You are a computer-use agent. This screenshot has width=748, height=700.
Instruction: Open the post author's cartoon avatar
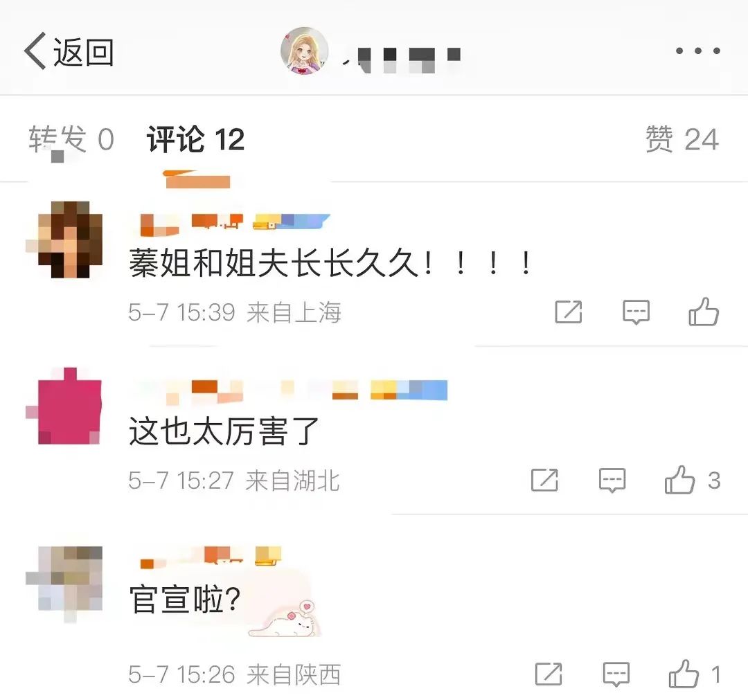[x=304, y=51]
